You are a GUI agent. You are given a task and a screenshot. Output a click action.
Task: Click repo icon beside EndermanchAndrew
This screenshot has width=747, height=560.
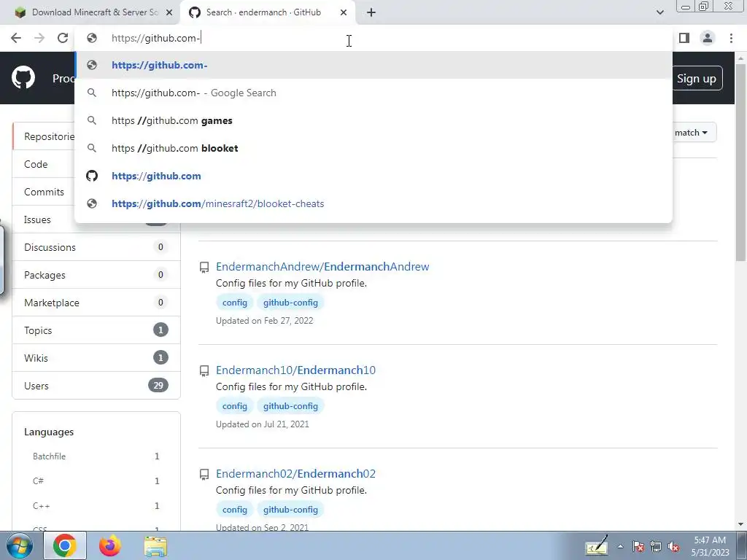tap(204, 267)
